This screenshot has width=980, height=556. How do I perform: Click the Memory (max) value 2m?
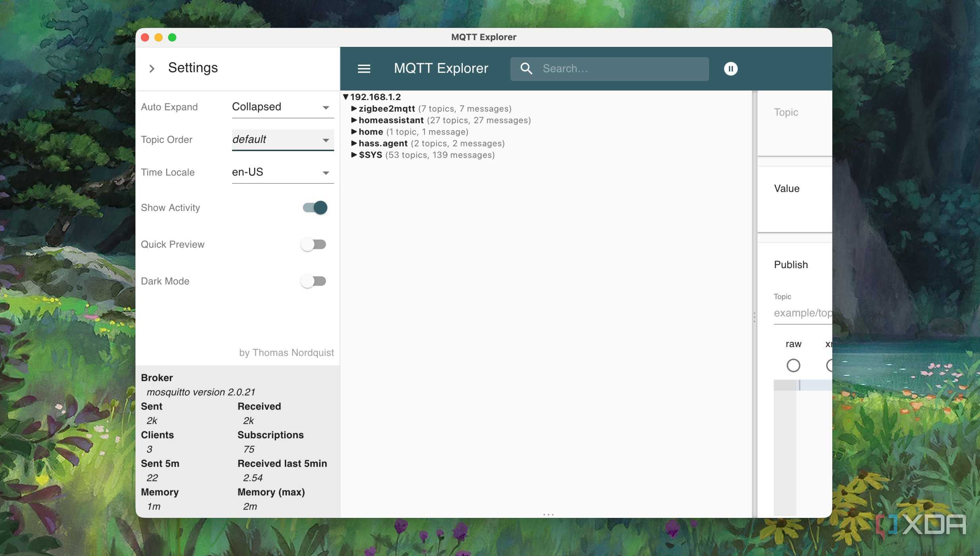(250, 506)
